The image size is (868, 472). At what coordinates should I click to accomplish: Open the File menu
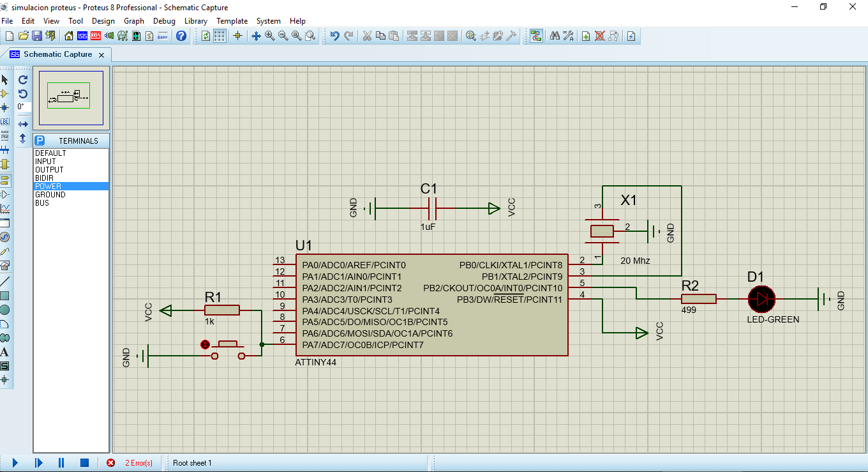[x=7, y=21]
